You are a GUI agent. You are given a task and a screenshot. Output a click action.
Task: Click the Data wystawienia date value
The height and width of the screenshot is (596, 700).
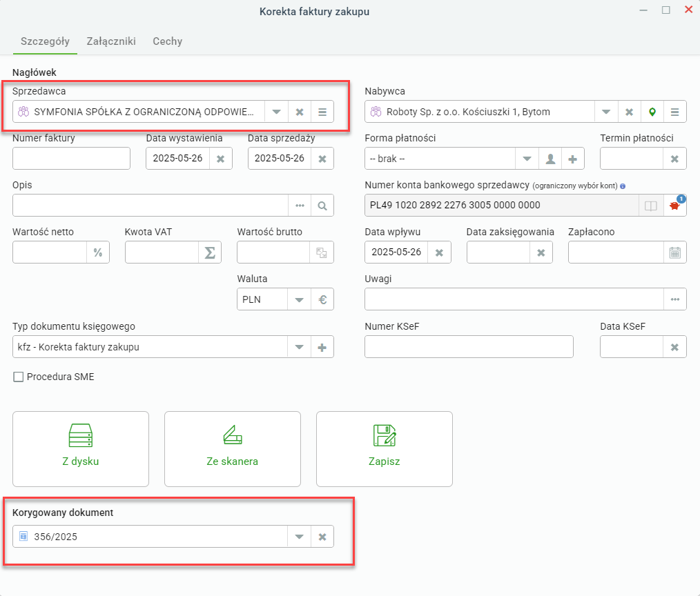coord(177,159)
